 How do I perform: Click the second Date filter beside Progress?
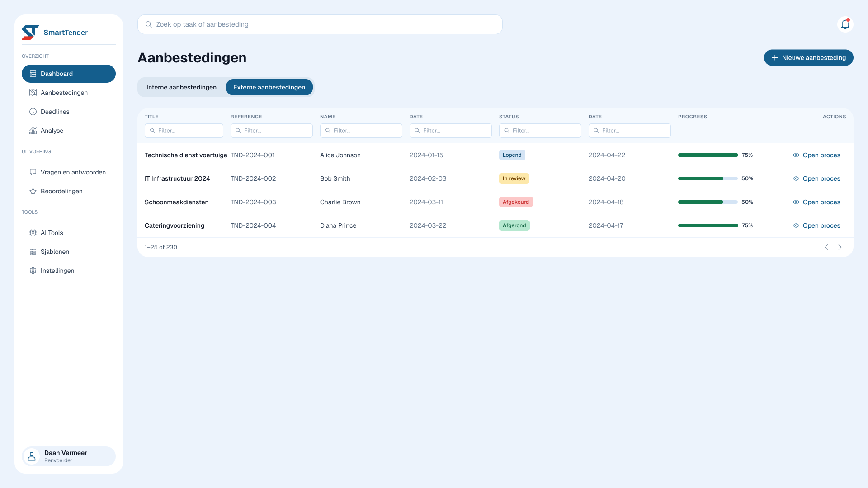[630, 131]
